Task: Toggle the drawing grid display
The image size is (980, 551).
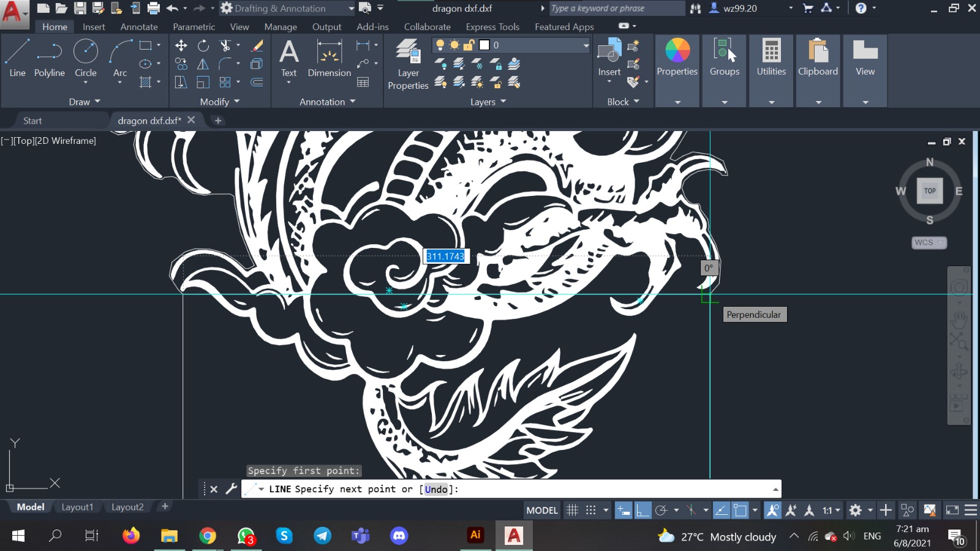Action: point(573,510)
